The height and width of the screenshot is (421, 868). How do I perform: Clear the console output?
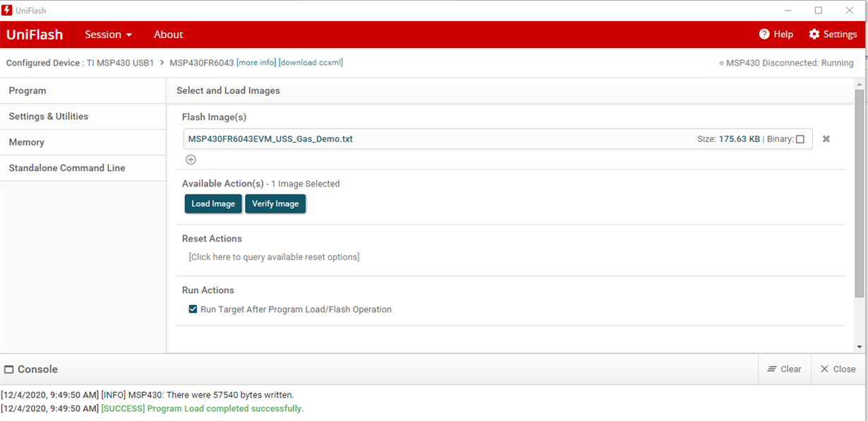pos(784,369)
